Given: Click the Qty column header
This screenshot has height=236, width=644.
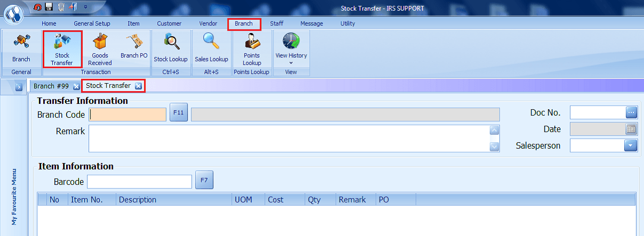Looking at the screenshot, I should click(x=321, y=200).
